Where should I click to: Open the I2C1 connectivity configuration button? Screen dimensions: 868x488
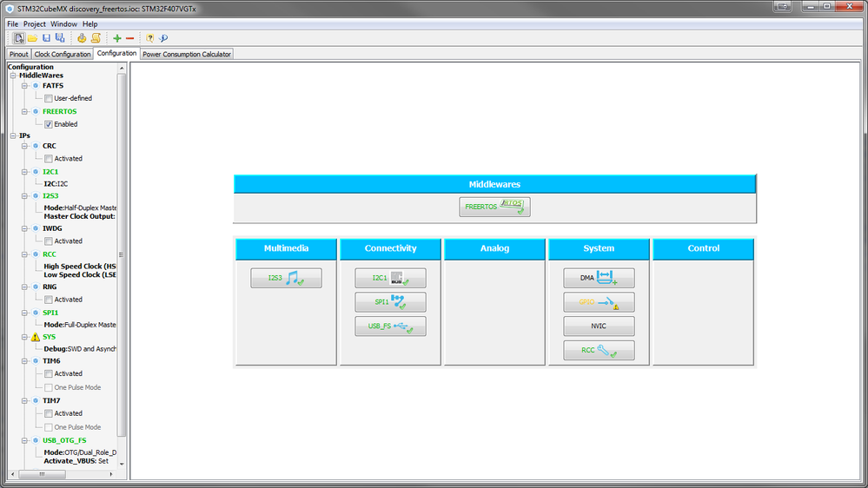(x=390, y=278)
